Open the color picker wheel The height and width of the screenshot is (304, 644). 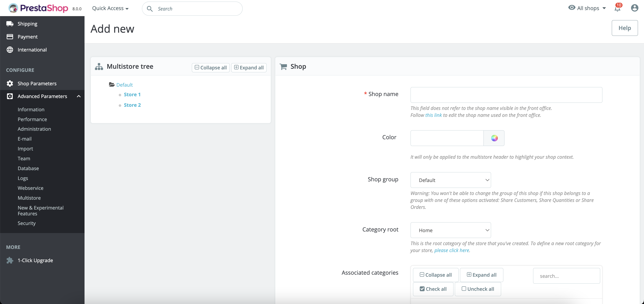(494, 138)
